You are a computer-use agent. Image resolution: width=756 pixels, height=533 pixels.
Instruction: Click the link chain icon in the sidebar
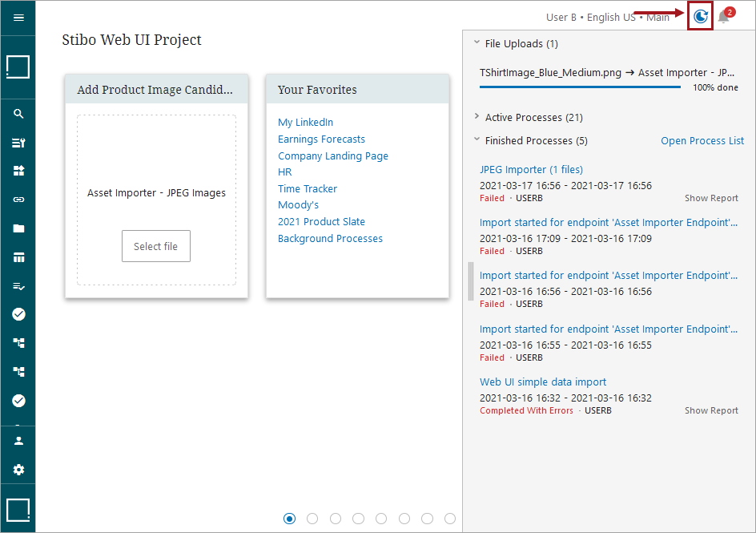pos(18,200)
